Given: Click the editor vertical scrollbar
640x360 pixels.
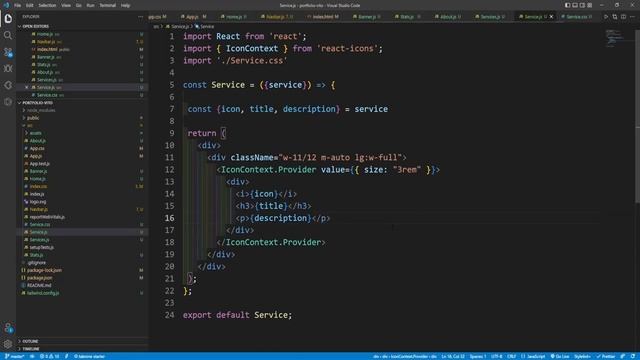Looking at the screenshot, I should [x=638, y=116].
